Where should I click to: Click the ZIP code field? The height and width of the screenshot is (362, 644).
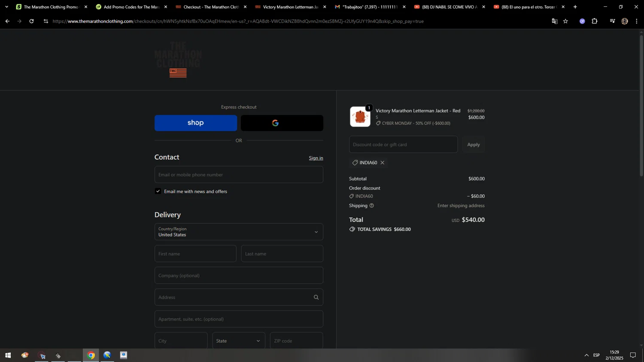click(x=297, y=341)
